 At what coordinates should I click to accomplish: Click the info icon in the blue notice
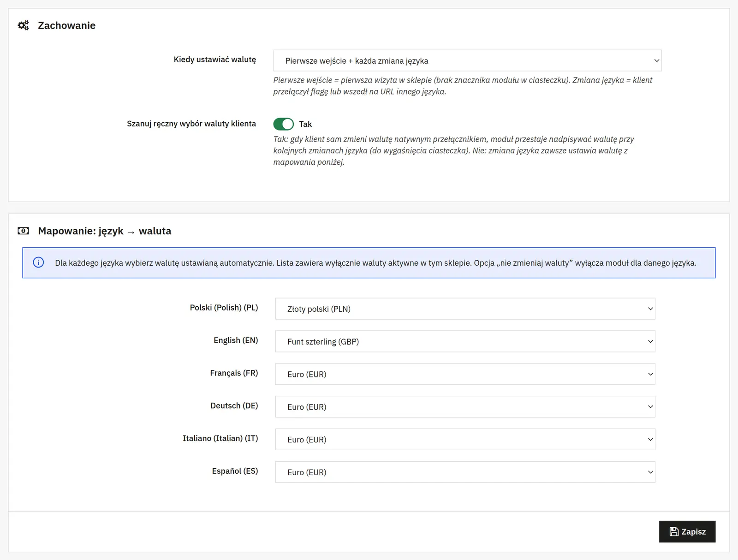[x=38, y=262]
